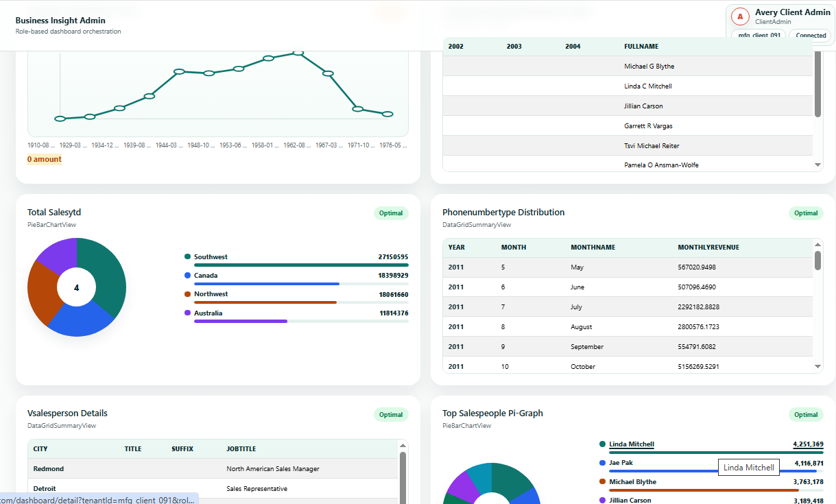Click the Vsalesperson table's scroll-up arrow
The width and height of the screenshot is (836, 504).
(x=403, y=445)
